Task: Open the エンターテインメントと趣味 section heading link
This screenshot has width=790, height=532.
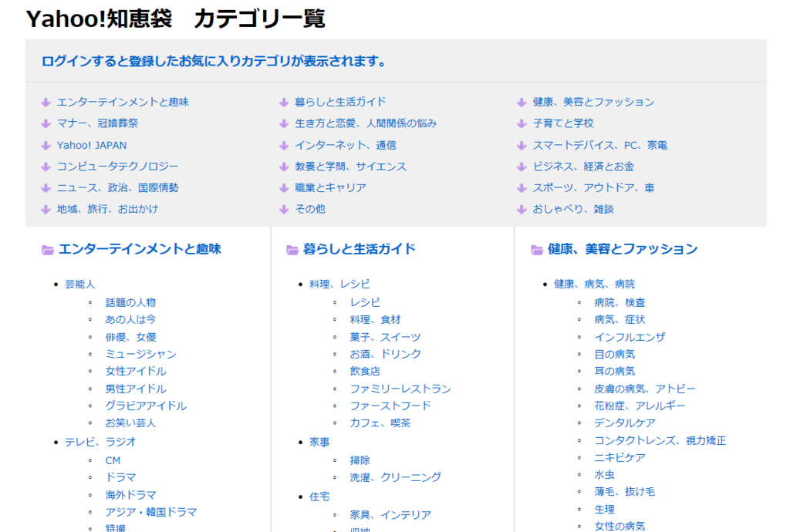Action: click(140, 249)
